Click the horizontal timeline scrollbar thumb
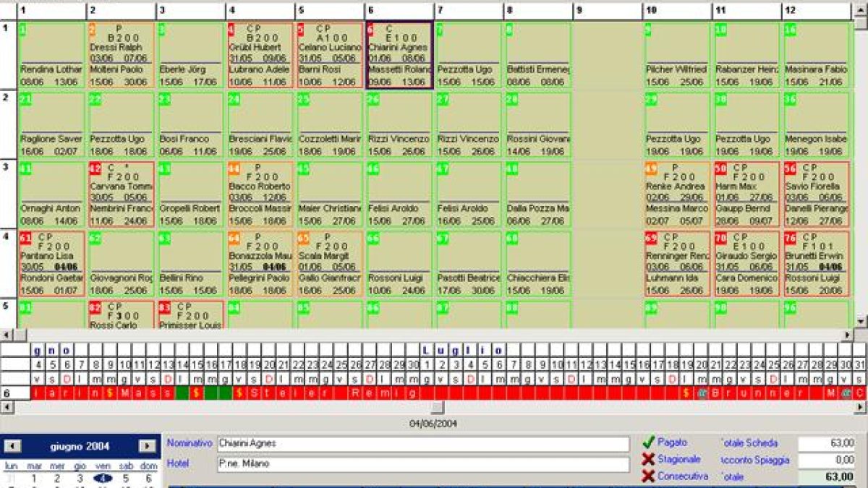The width and height of the screenshot is (868, 488). [437, 408]
